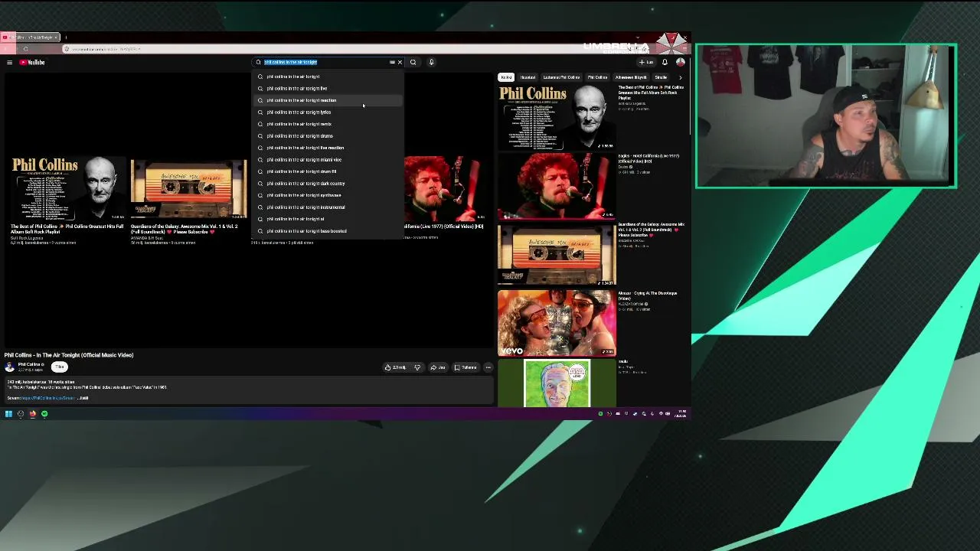Save the video with the Tallenna button
The width and height of the screenshot is (980, 551).
coord(465,367)
